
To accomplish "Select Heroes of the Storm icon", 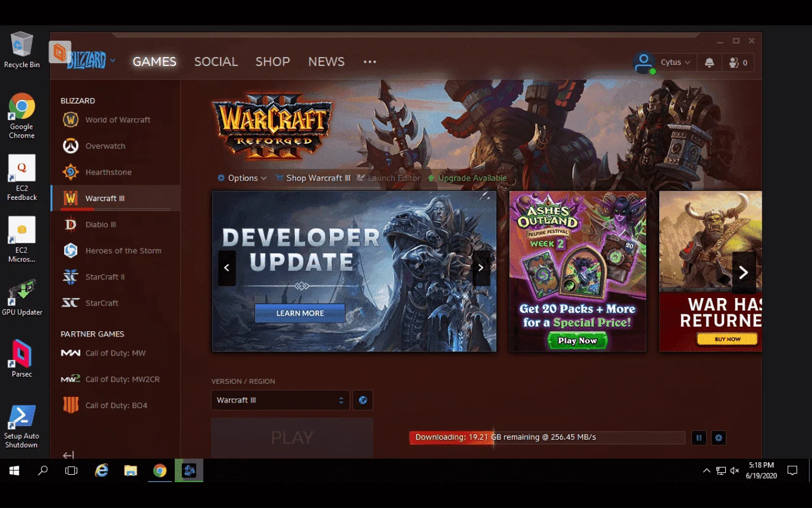I will point(70,250).
